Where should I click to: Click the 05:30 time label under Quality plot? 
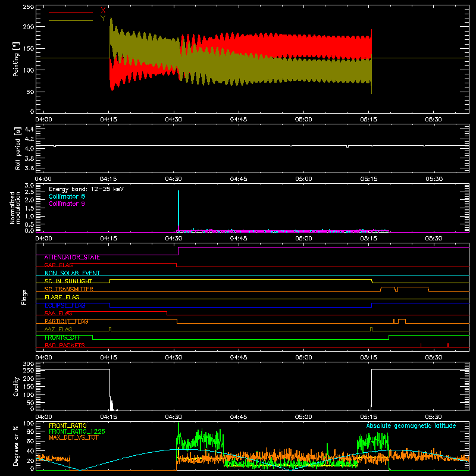pyautogui.click(x=434, y=417)
